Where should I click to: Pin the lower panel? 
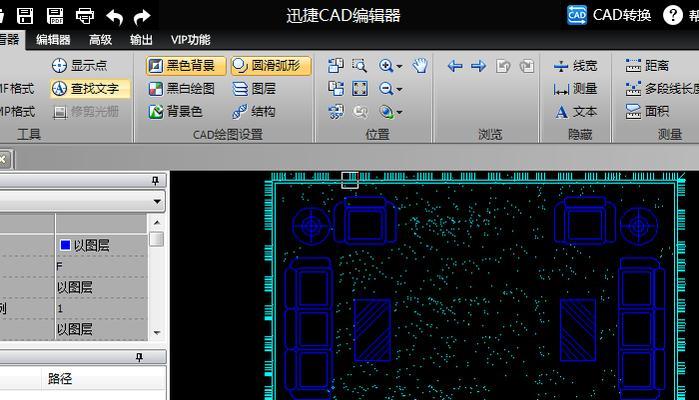click(x=140, y=357)
